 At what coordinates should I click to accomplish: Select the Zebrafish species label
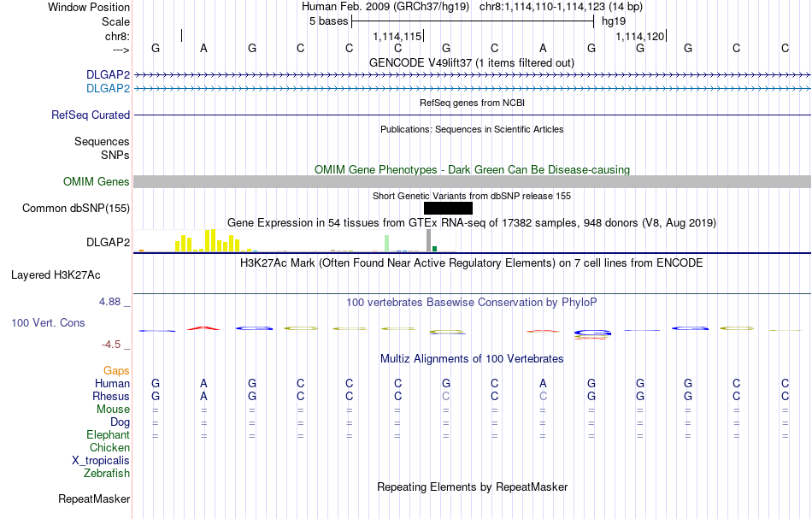point(107,473)
